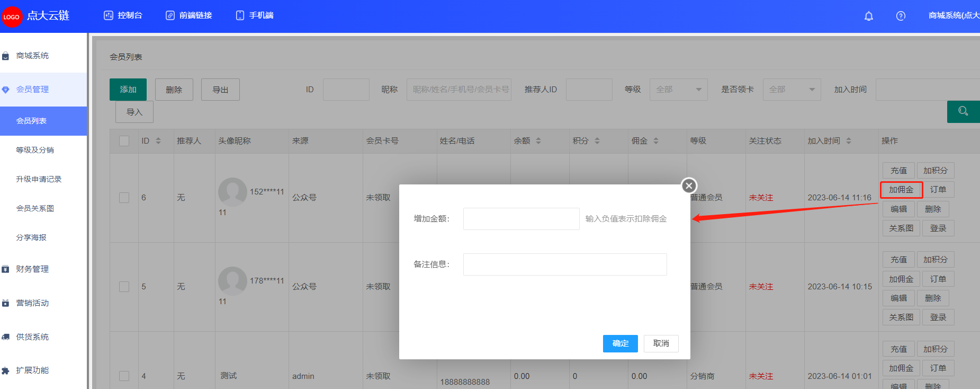Open the 是否领卡 dropdown
This screenshot has width=980, height=389.
(792, 90)
